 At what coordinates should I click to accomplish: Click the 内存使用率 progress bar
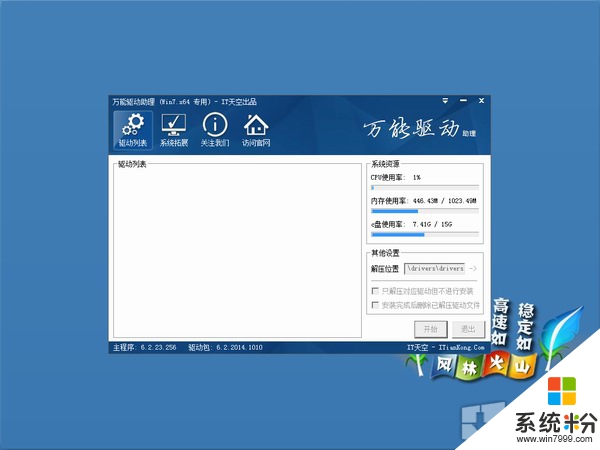(425, 211)
